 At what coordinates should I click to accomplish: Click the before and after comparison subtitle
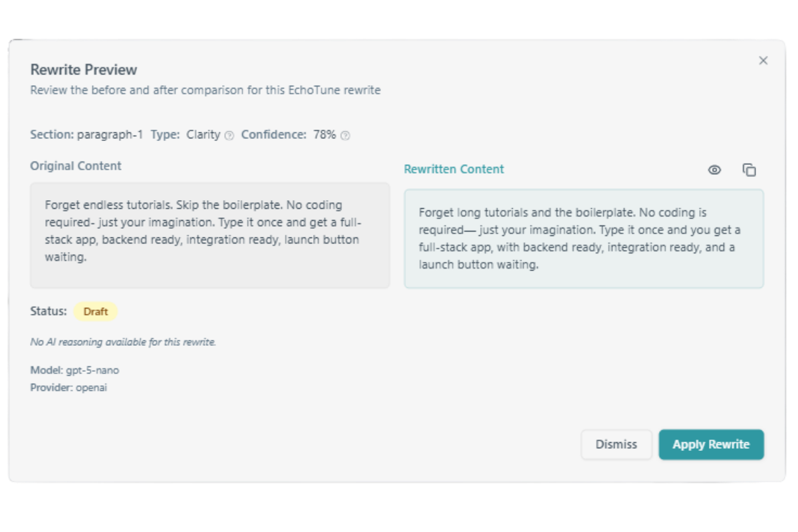coord(204,90)
